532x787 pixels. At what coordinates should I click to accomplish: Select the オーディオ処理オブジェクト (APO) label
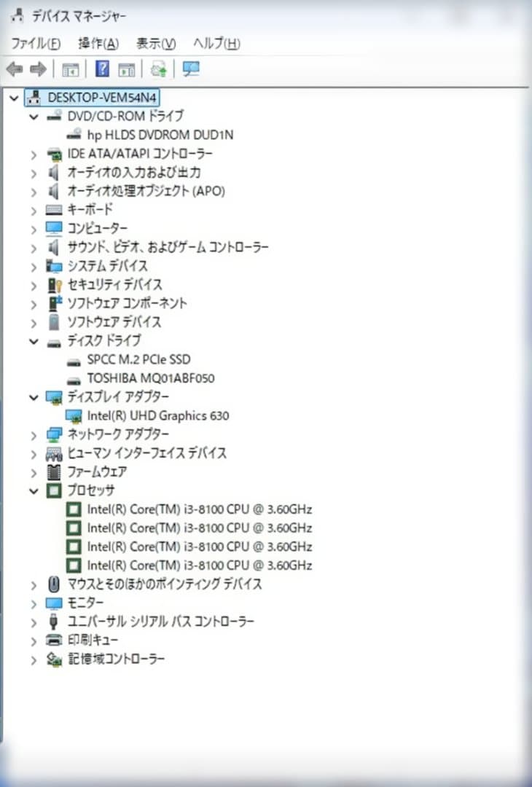coord(146,191)
